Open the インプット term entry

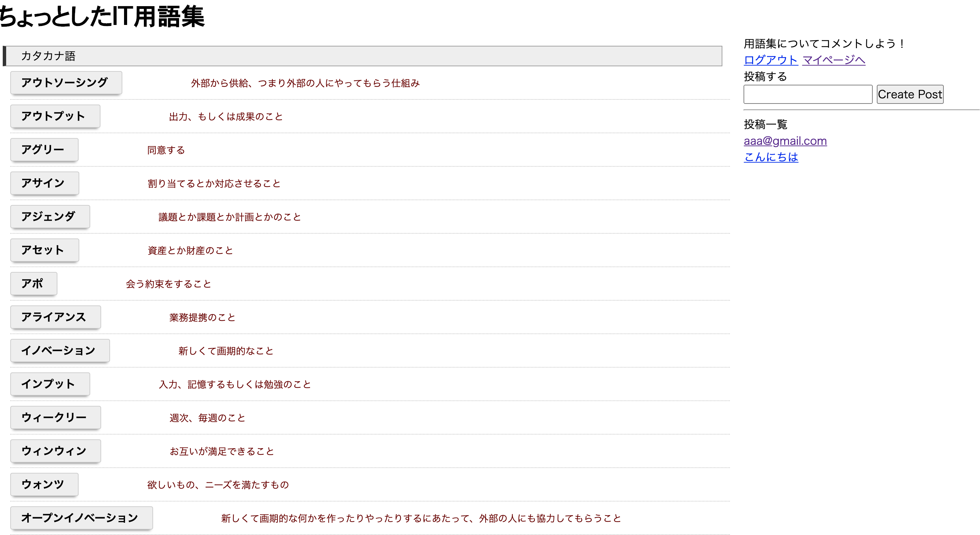point(50,384)
